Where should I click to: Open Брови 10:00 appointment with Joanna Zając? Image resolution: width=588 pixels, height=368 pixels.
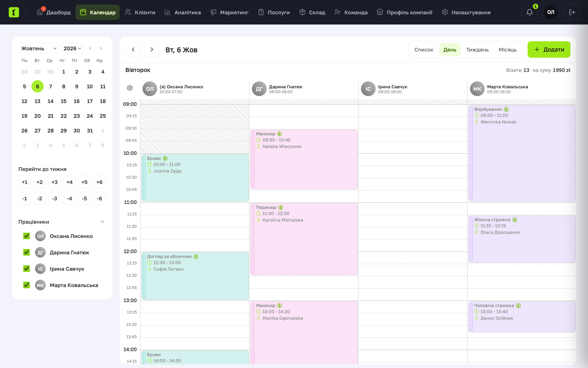click(195, 178)
